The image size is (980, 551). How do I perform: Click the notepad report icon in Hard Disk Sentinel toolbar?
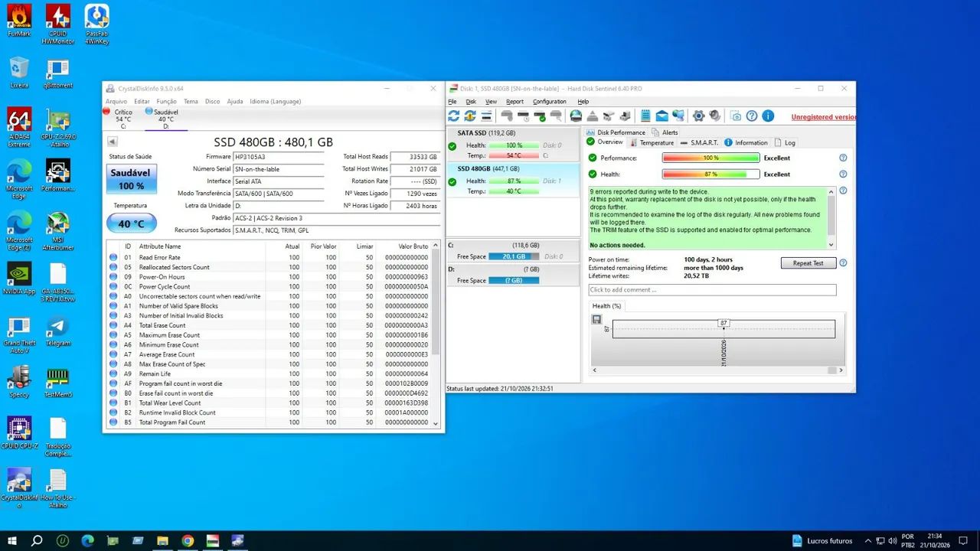point(645,116)
